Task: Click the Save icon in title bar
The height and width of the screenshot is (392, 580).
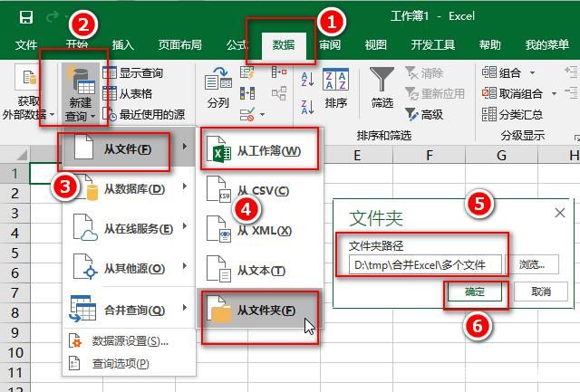Action: [25, 17]
